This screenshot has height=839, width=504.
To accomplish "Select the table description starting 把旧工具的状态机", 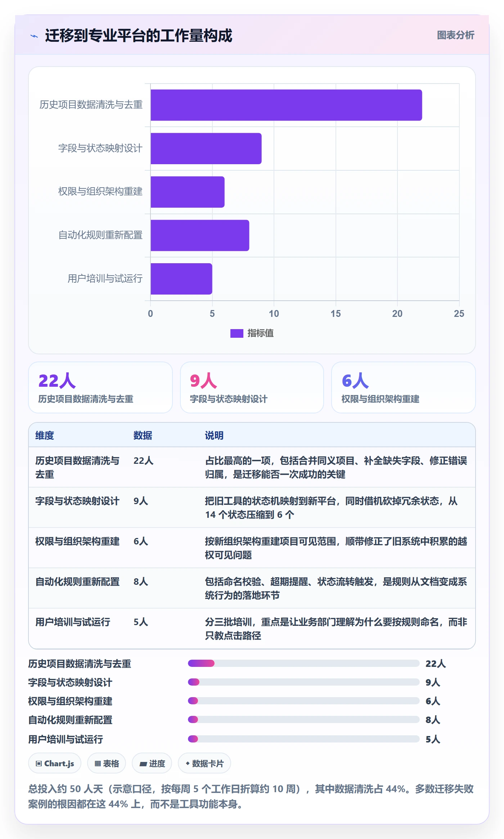I will 331,508.
